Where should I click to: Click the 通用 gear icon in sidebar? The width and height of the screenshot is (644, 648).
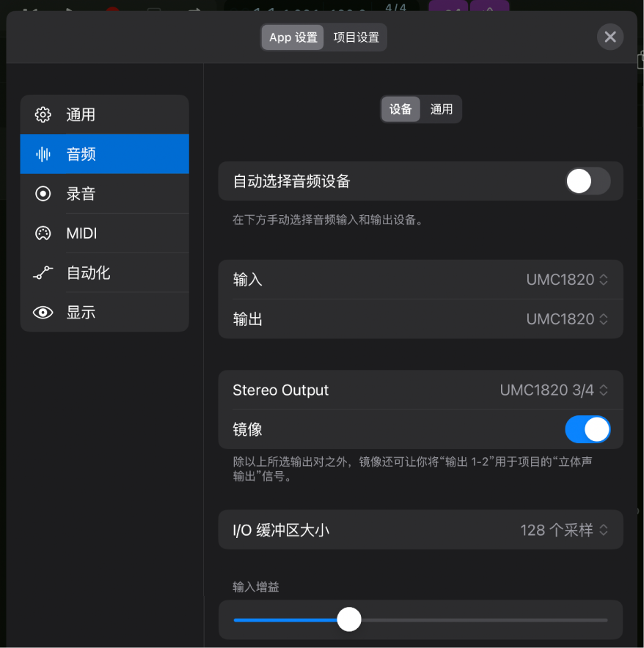point(43,114)
